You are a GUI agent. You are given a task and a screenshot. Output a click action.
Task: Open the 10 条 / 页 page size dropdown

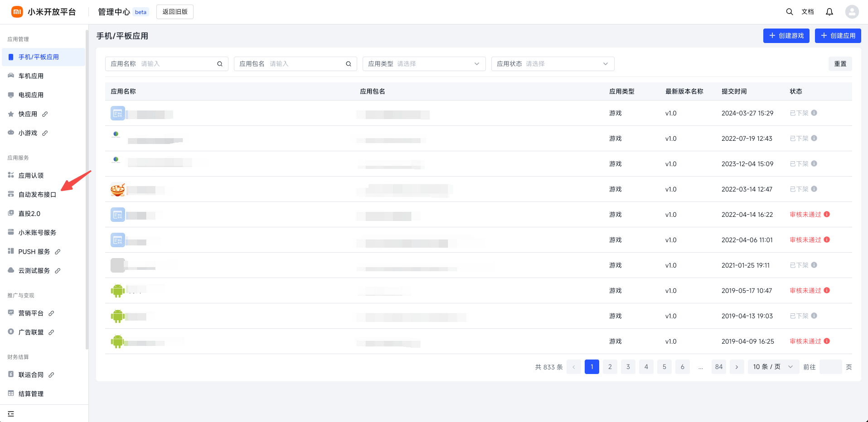773,367
